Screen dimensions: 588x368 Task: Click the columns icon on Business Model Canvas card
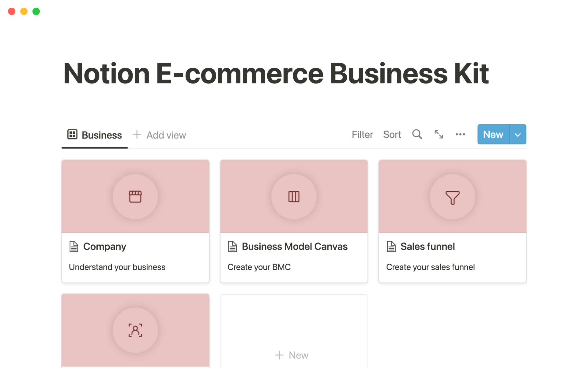coord(294,197)
